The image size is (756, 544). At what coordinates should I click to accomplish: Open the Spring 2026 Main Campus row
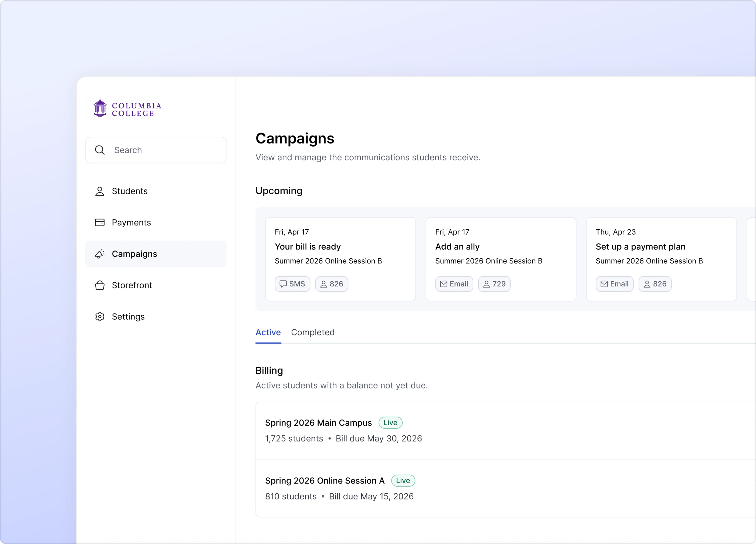click(x=506, y=431)
